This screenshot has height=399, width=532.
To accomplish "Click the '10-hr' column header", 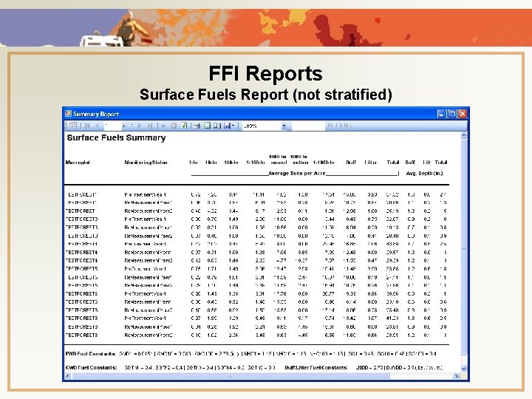I will (x=211, y=163).
